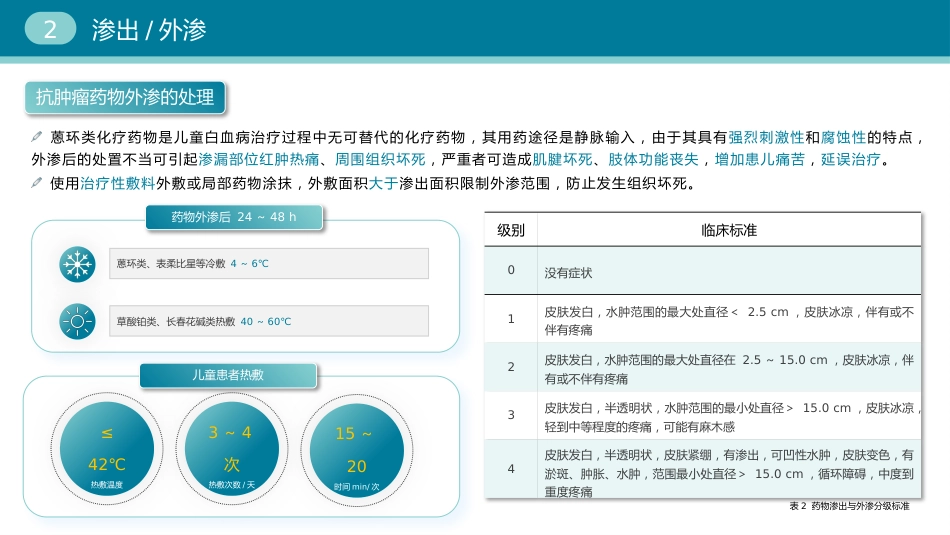Click the level 1 description with 2.5 cm
950x535 pixels.
pyautogui.click(x=729, y=321)
